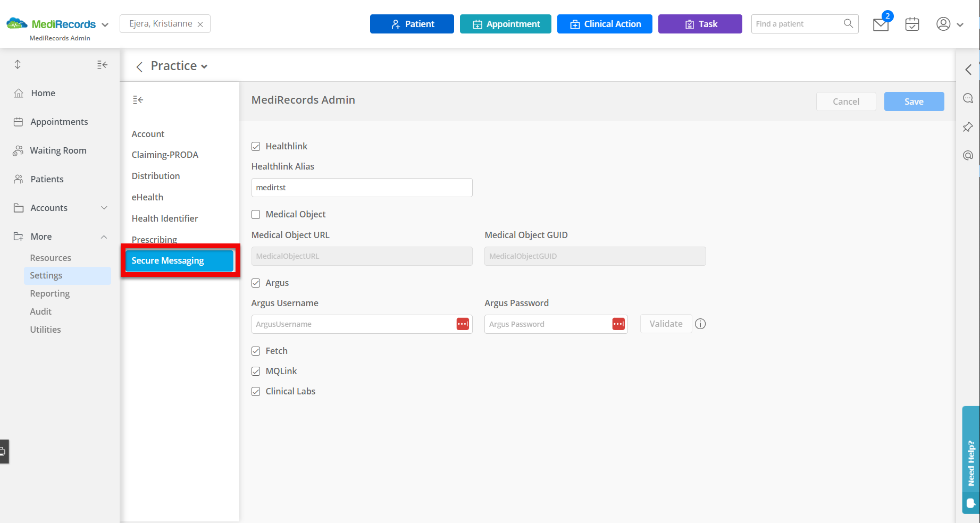Image resolution: width=980 pixels, height=523 pixels.
Task: Go back with the arrow beside Practice
Action: point(139,66)
